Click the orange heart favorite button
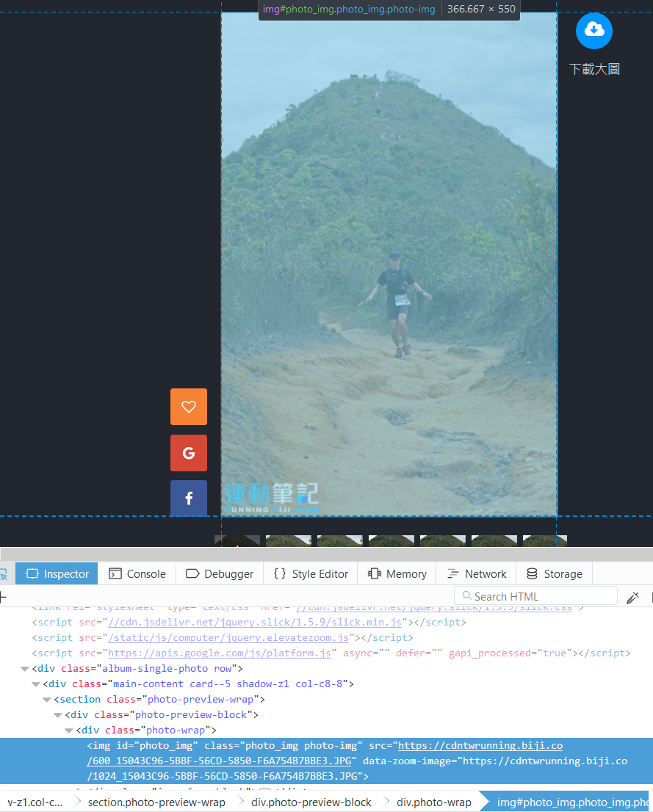 (189, 407)
